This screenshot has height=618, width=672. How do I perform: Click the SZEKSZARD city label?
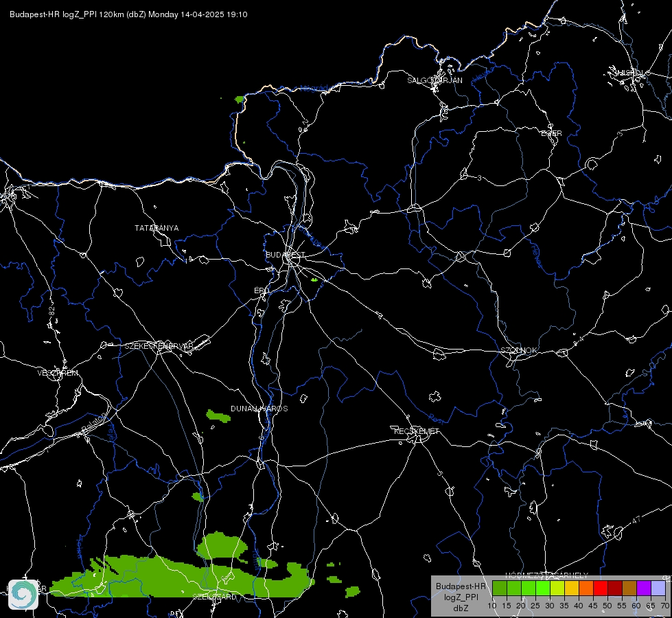(214, 597)
